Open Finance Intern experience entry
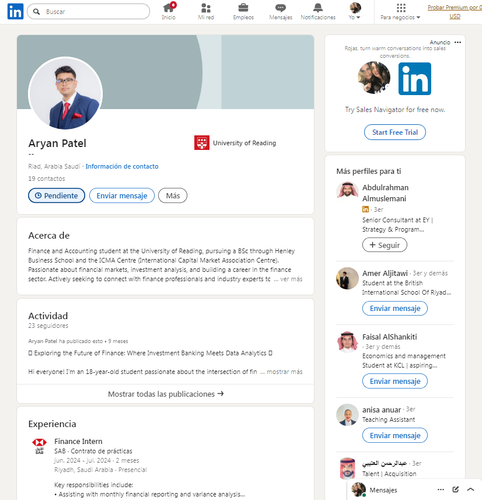Screen dimensions: 482x500 tap(78, 441)
